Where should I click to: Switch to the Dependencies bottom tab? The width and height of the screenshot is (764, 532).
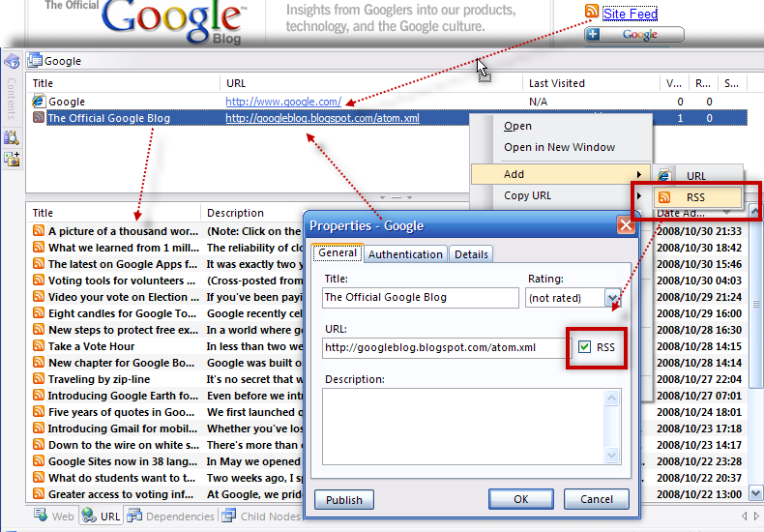click(x=170, y=516)
